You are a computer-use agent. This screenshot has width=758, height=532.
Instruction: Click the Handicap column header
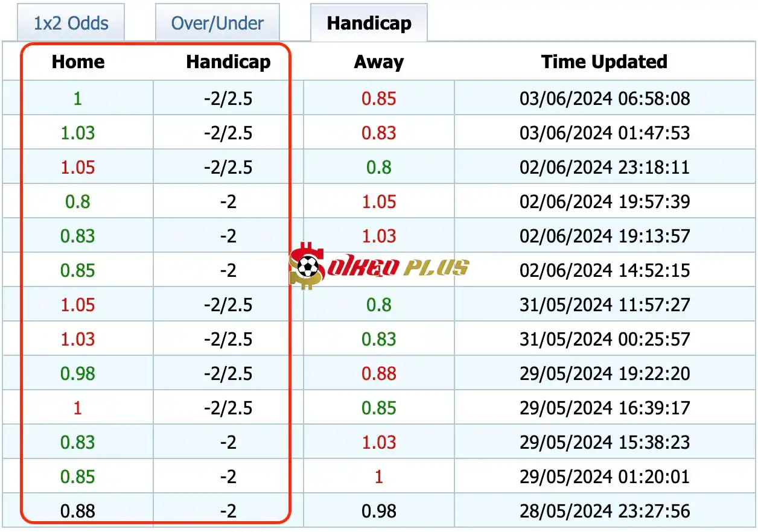[228, 62]
